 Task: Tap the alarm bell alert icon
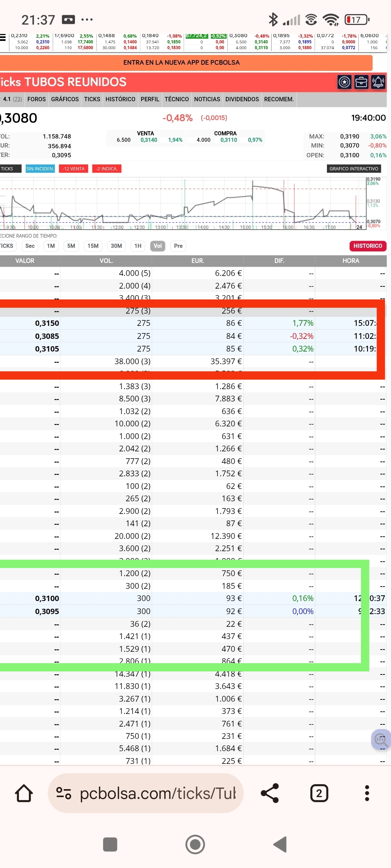(378, 82)
